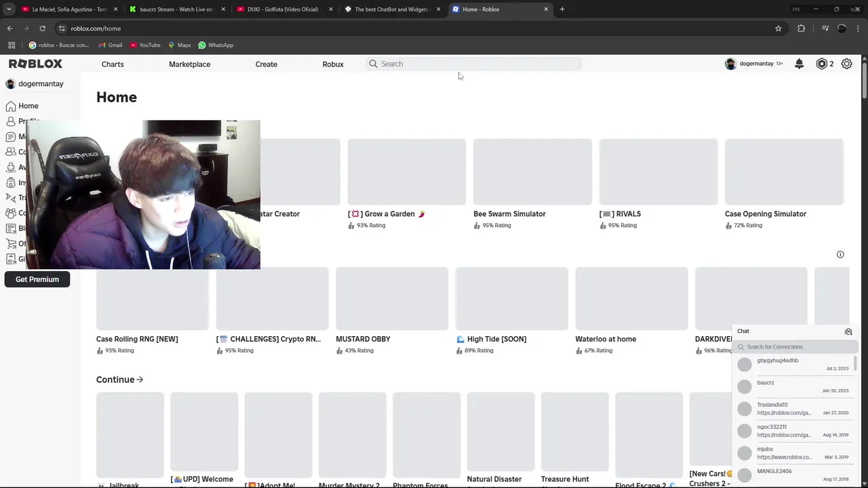Open the tab search dropdown arrow
Image resolution: width=868 pixels, height=488 pixels.
[9, 9]
